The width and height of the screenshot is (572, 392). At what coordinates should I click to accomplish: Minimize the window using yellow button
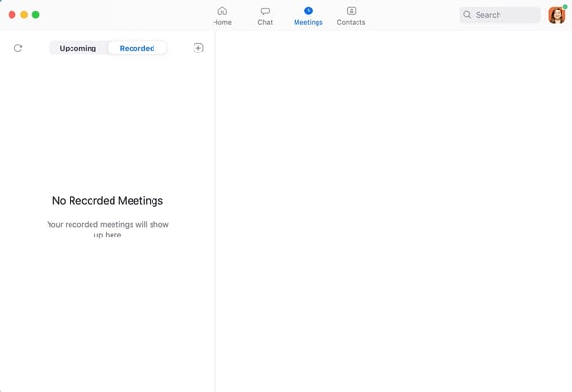tap(24, 15)
